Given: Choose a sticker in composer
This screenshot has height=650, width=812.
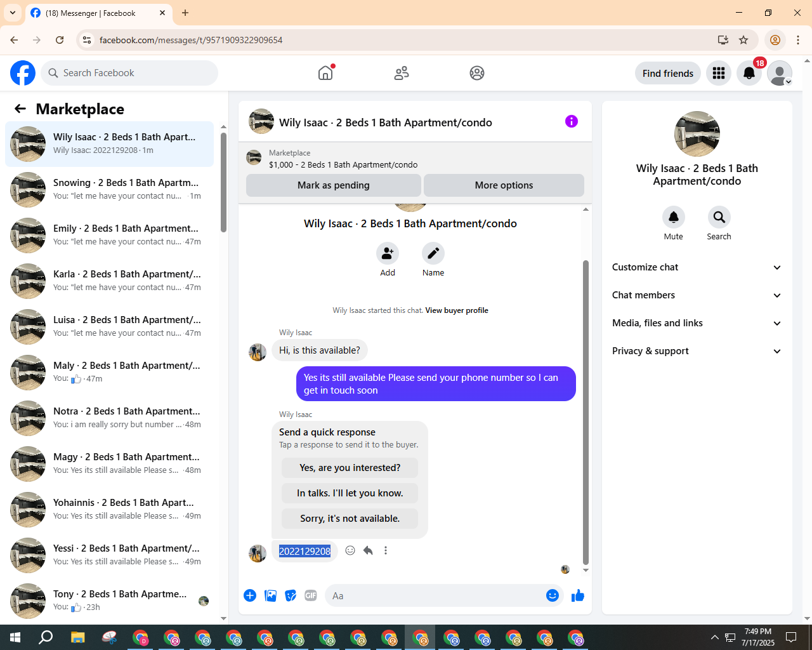Looking at the screenshot, I should click(x=291, y=595).
